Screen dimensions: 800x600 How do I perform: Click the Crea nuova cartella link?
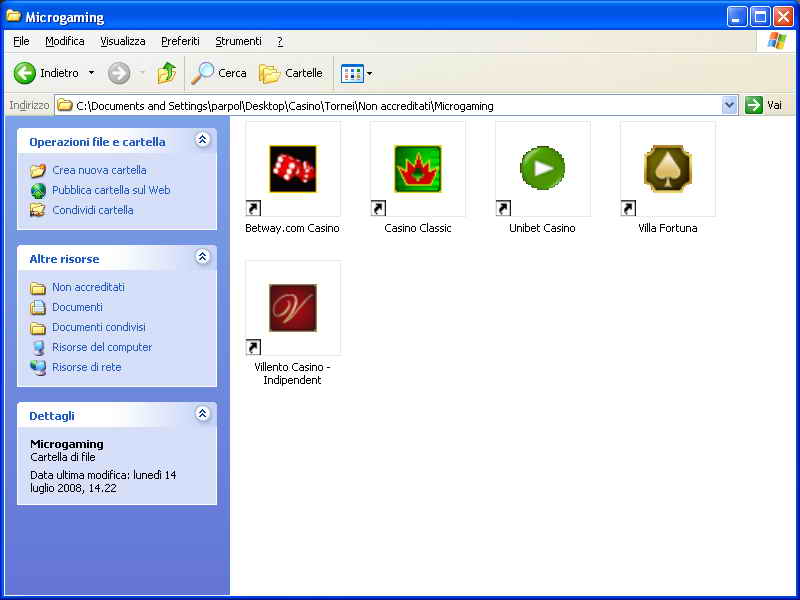[x=99, y=170]
